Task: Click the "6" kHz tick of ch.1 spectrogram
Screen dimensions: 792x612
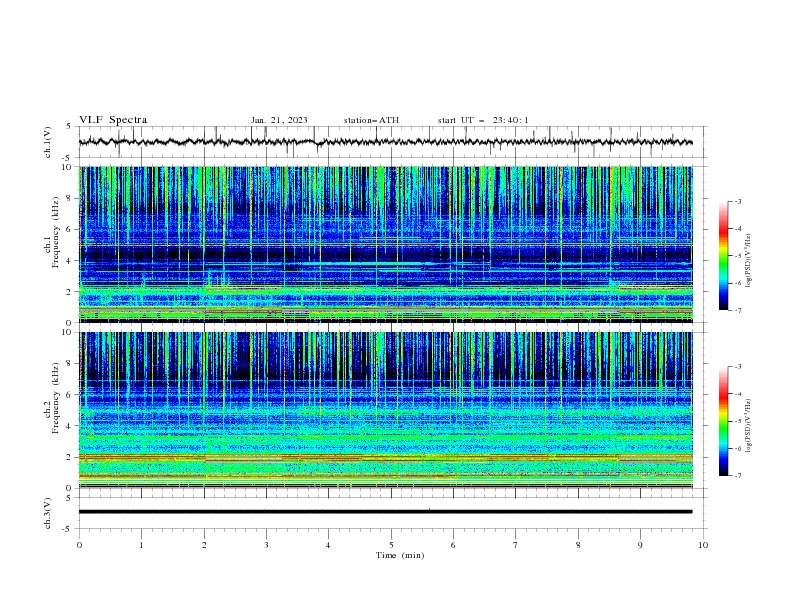Action: click(x=71, y=230)
